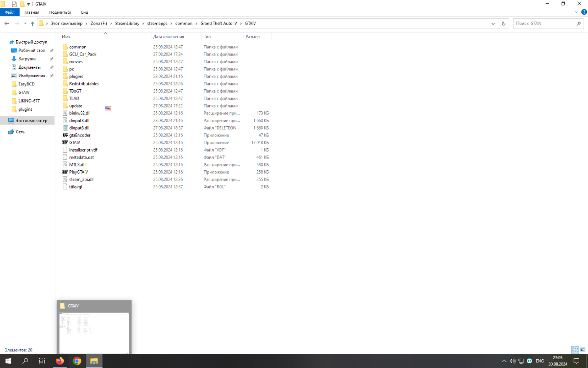The height and width of the screenshot is (368, 588).
Task: Select the PlayGTAIV application icon
Action: 65,172
